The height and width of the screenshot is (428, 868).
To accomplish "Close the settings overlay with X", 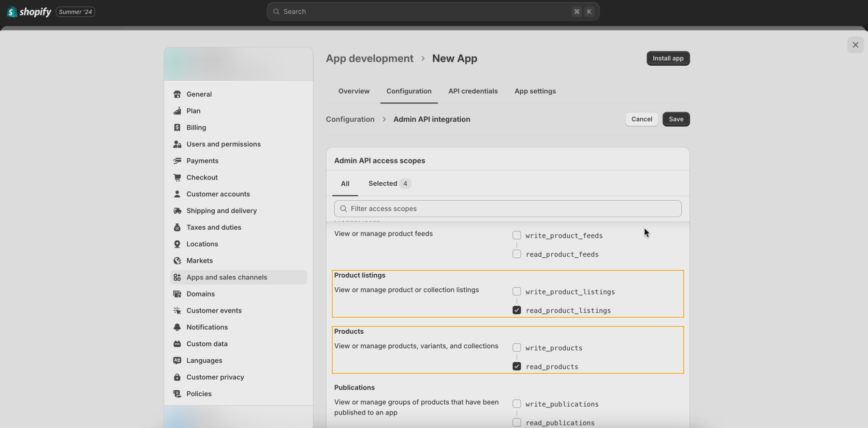I will tap(855, 45).
